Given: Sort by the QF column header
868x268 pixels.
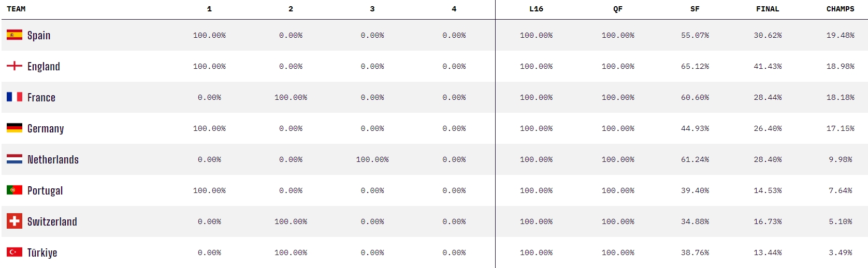Looking at the screenshot, I should 618,9.
